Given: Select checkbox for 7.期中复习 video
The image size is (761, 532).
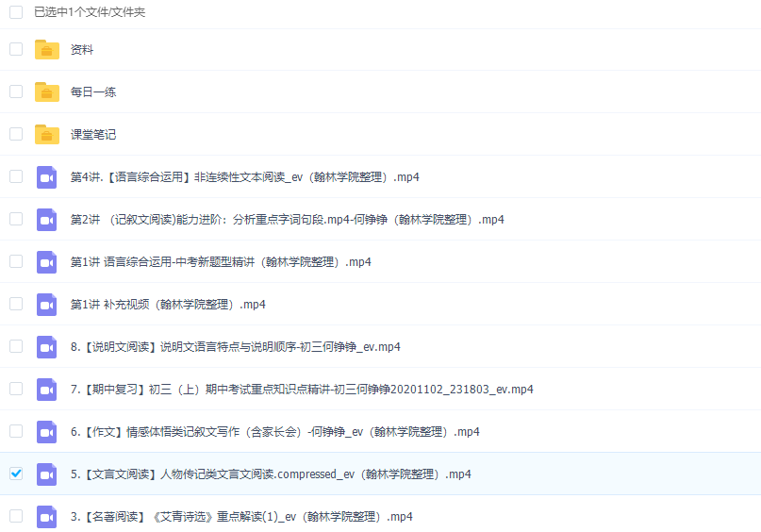Looking at the screenshot, I should click(16, 389).
